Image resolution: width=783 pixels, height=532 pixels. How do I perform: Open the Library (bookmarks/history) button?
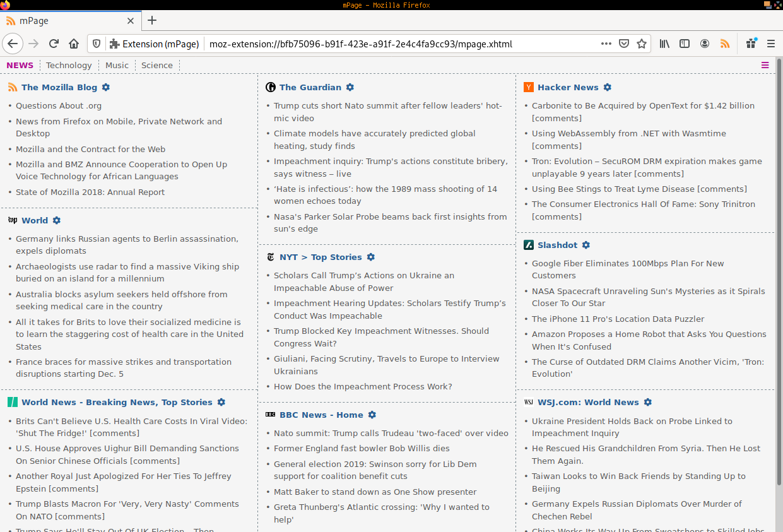pos(664,44)
